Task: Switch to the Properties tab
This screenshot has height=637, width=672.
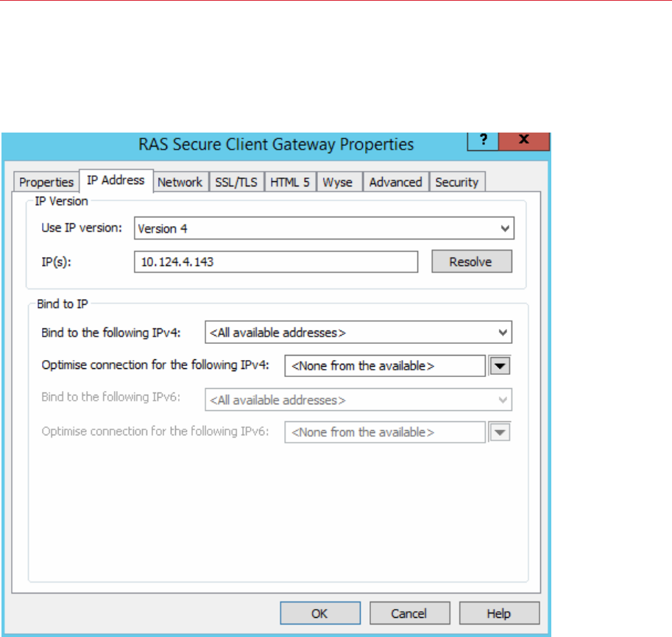Action: point(46,182)
